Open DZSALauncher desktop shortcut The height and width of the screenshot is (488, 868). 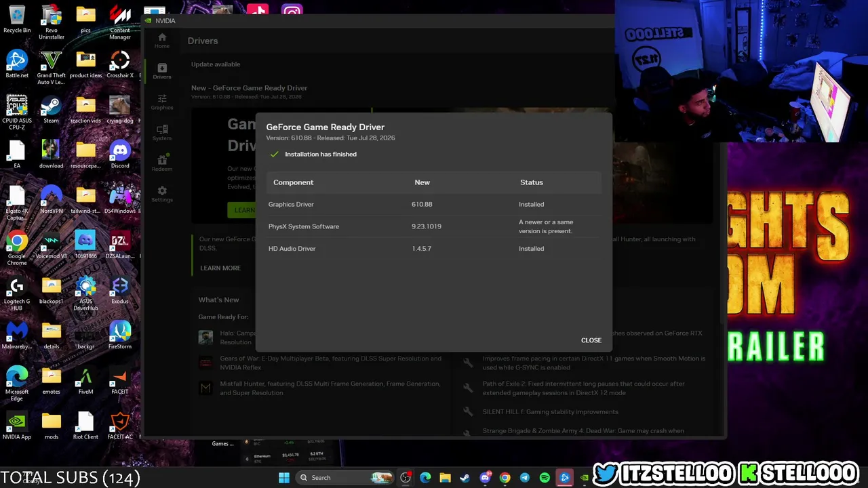click(x=120, y=245)
